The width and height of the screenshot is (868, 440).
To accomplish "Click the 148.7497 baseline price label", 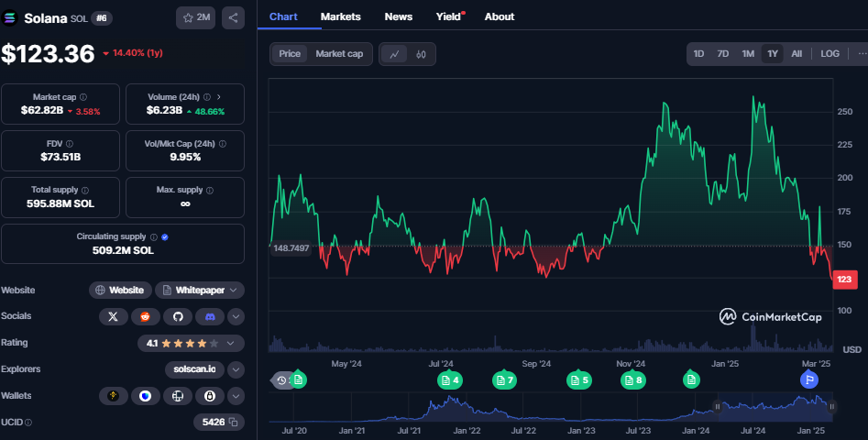I will pos(291,247).
